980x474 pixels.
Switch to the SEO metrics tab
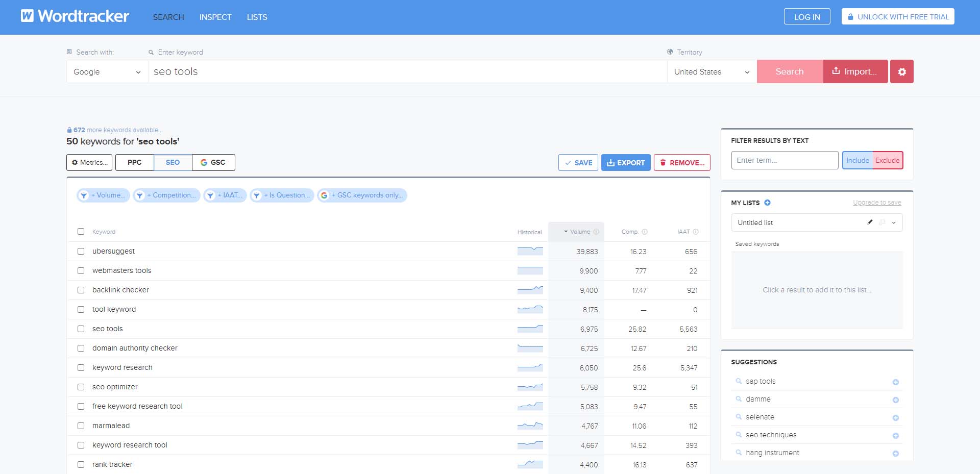click(173, 162)
